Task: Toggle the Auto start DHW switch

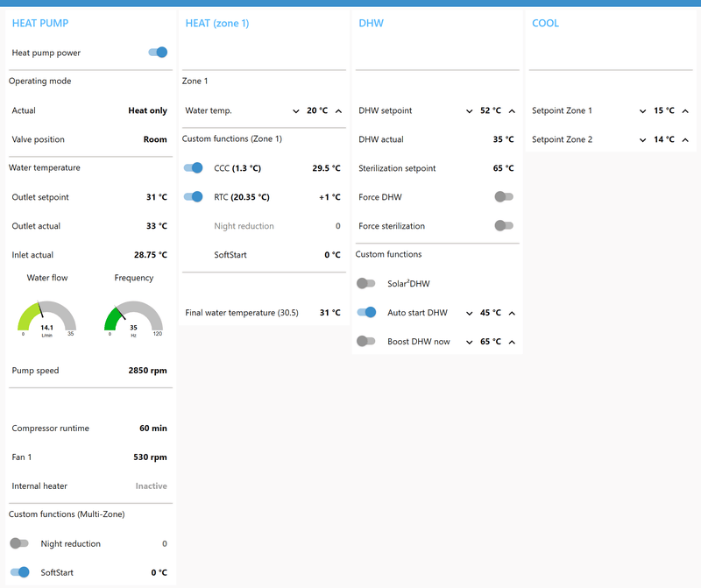Action: [x=366, y=312]
